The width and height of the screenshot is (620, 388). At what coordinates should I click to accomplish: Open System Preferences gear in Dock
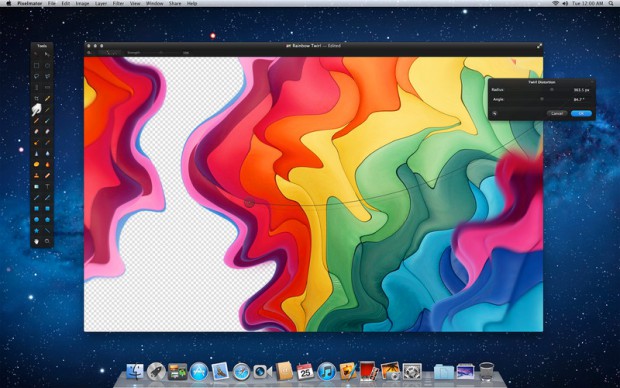tap(412, 372)
